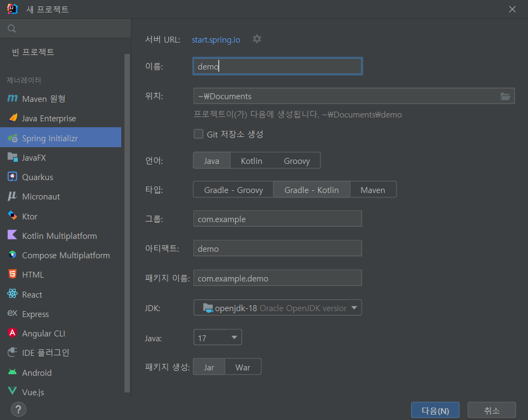528x420 pixels.
Task: Open the Java version 17 dropdown
Action: pyautogui.click(x=218, y=338)
